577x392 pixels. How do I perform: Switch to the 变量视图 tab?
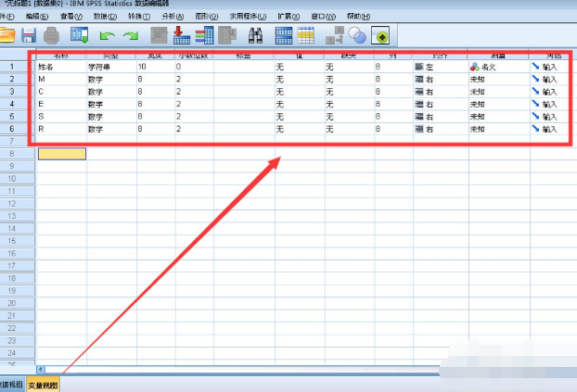(42, 384)
